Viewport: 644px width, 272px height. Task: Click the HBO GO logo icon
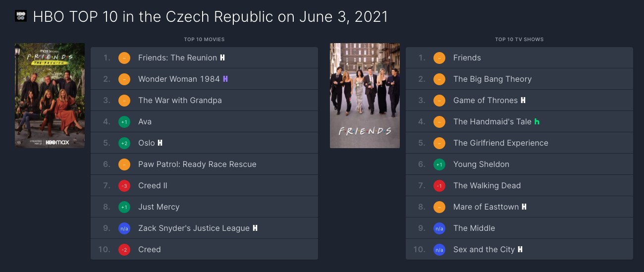pyautogui.click(x=21, y=16)
